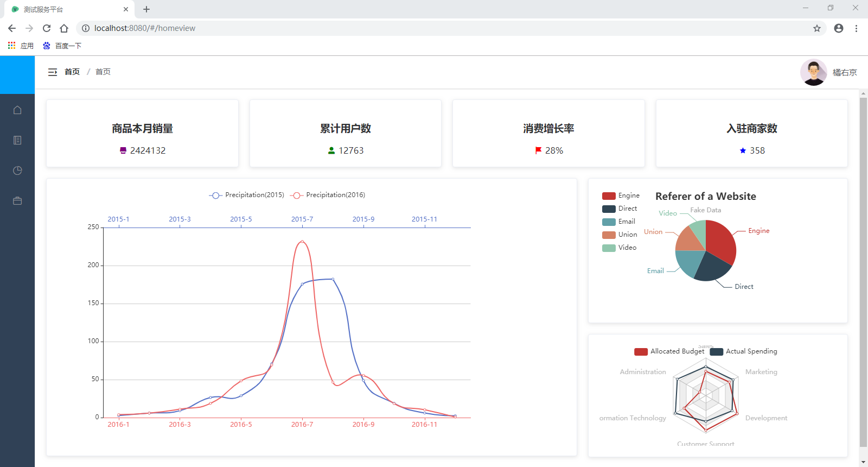Click the 2015-7 top axis label
The width and height of the screenshot is (868, 467).
pos(302,219)
